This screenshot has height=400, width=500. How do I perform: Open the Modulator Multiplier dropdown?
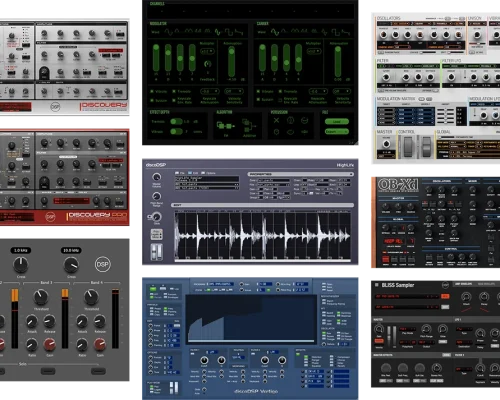coord(207,51)
